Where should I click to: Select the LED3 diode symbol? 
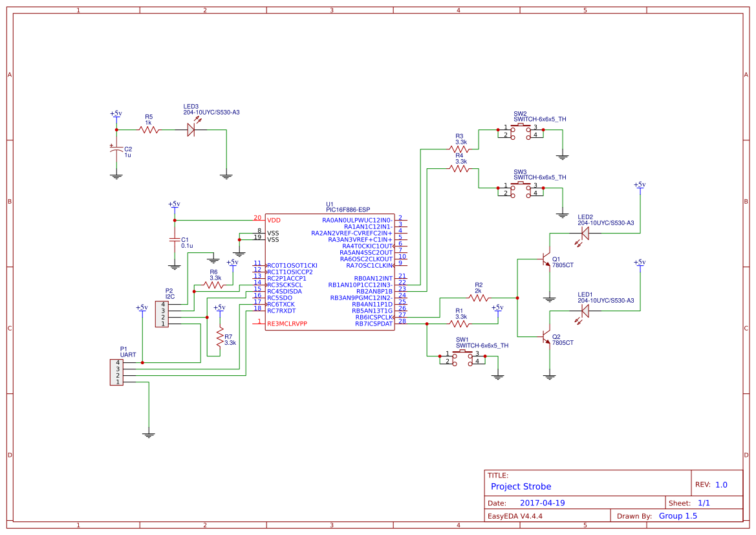191,129
